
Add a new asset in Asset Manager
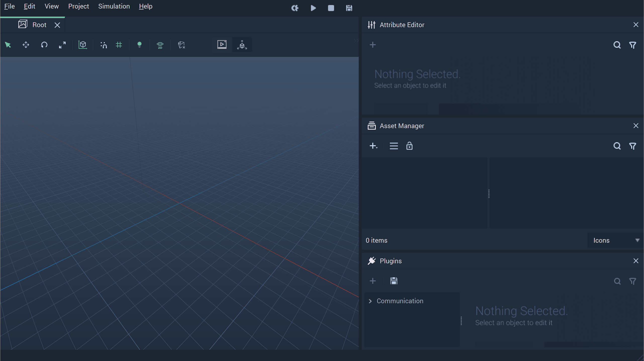[x=373, y=146]
